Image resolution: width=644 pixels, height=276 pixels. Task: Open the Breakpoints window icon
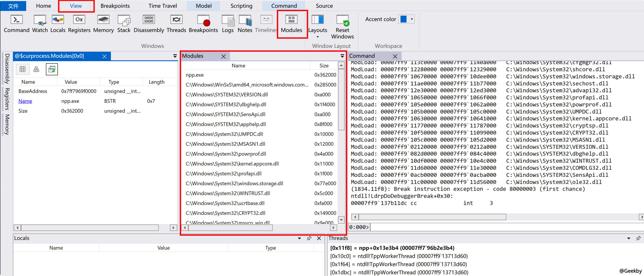[203, 24]
